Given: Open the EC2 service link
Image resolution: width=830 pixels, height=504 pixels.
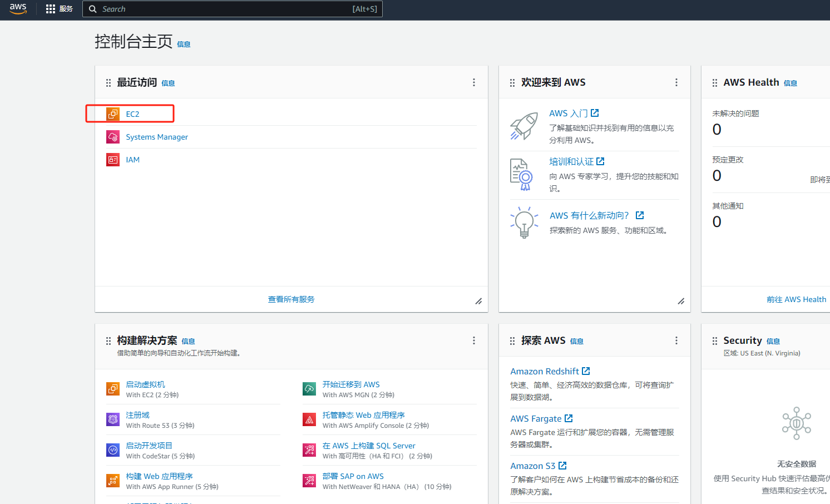Looking at the screenshot, I should 132,114.
